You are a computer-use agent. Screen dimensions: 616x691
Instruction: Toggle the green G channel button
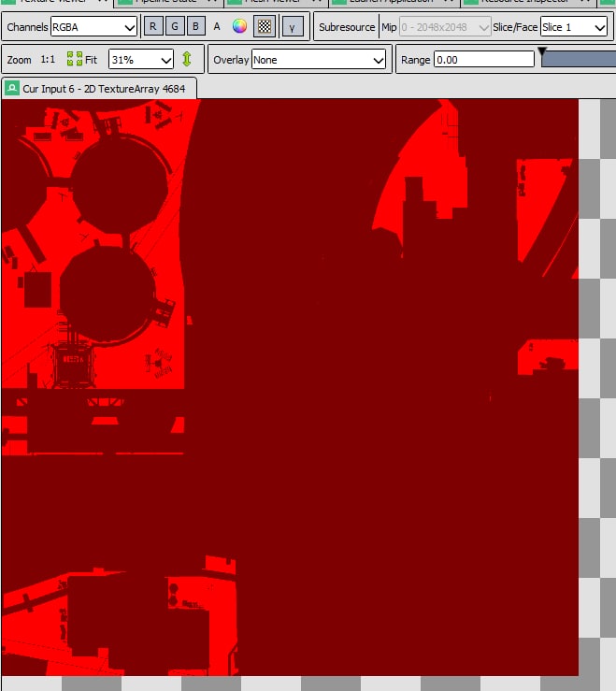tap(175, 26)
